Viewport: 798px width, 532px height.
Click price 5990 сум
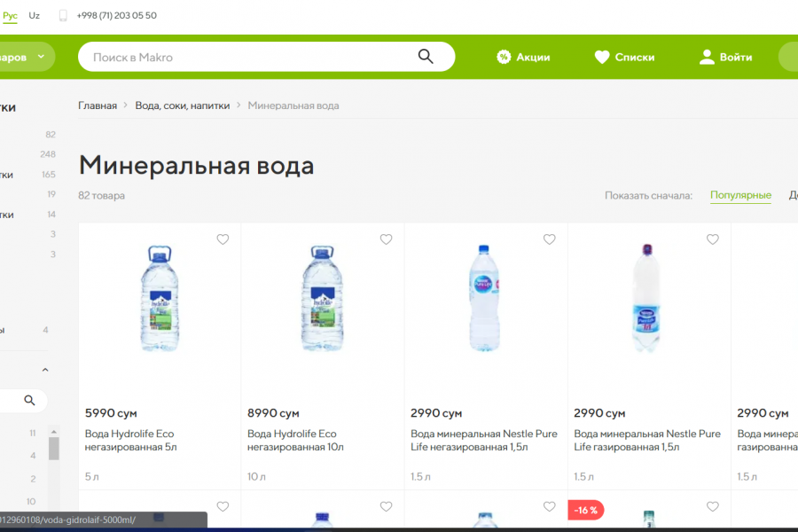point(111,413)
